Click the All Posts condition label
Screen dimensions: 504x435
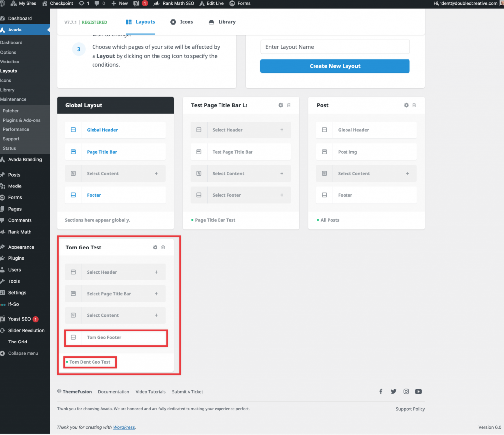[330, 220]
